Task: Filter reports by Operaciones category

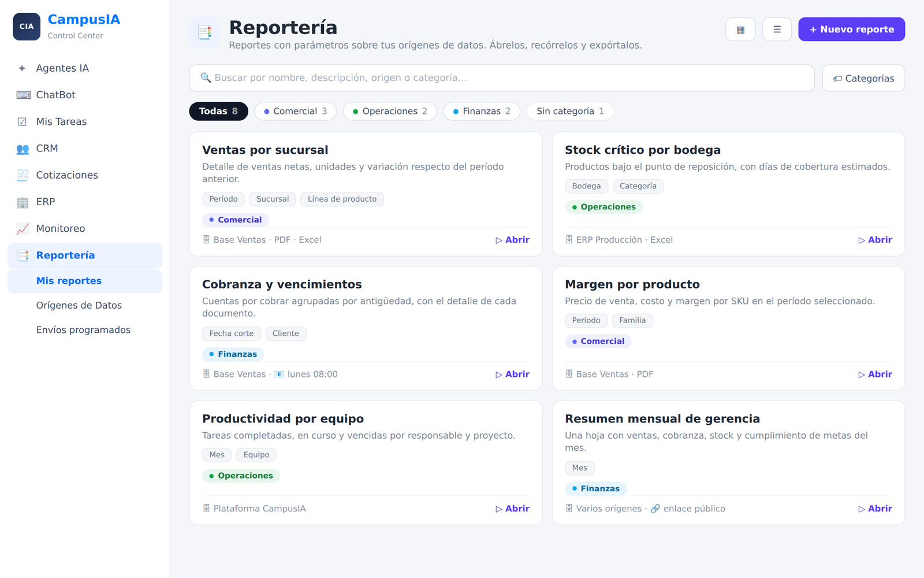Action: point(390,111)
